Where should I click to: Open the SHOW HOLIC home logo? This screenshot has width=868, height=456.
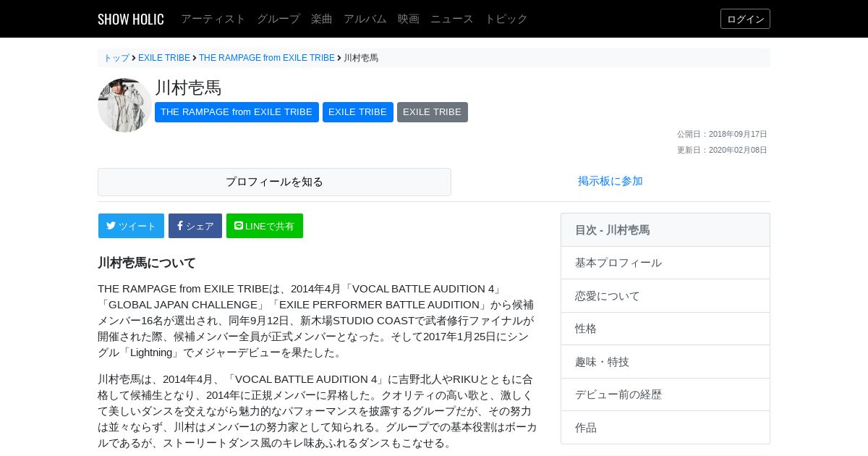tap(131, 19)
